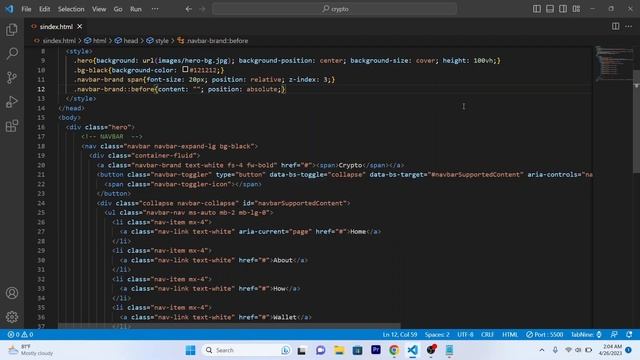
Task: Open the Search view in activity bar
Action: pyautogui.click(x=12, y=53)
